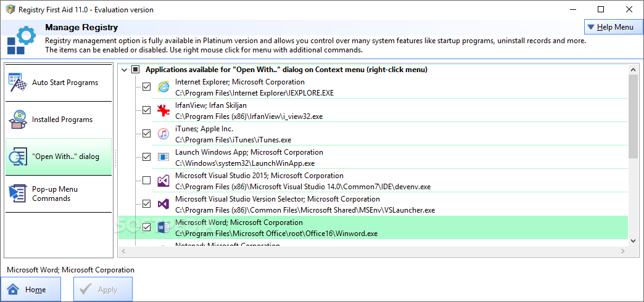Image resolution: width=644 pixels, height=302 pixels.
Task: Click the horizontal scrollbar left arrow
Action: 123,251
